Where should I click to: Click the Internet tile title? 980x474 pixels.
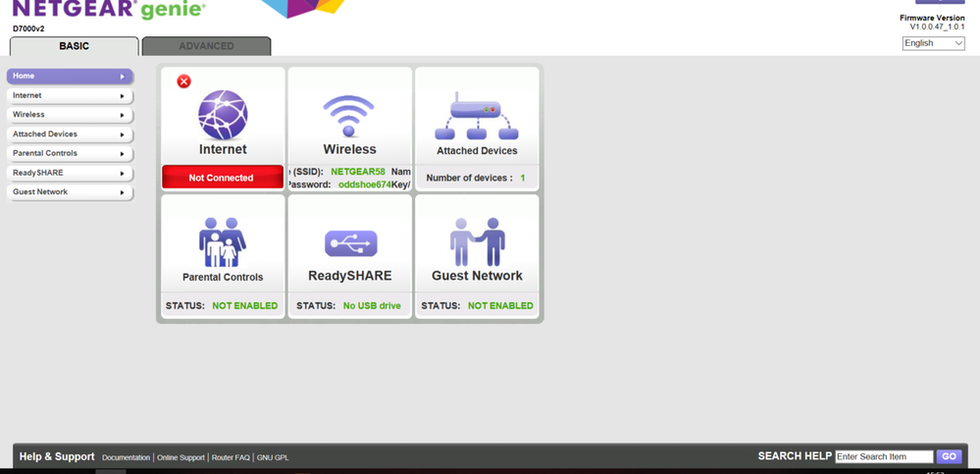tap(223, 149)
